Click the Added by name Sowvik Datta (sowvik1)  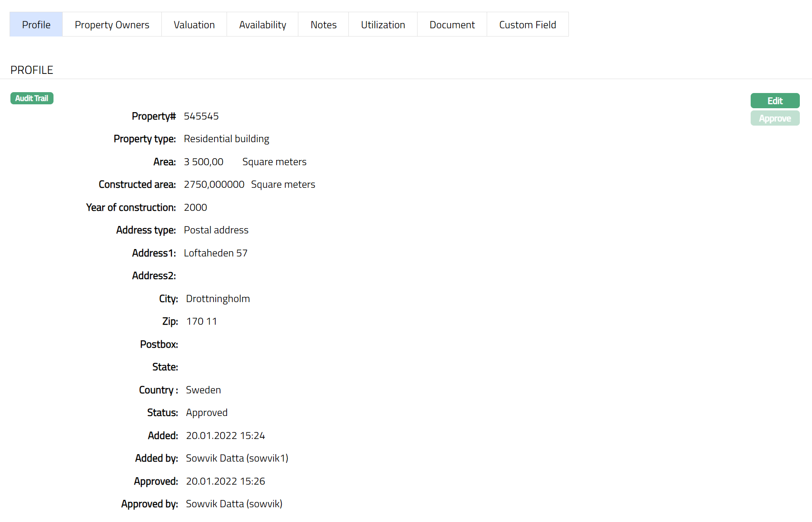coord(237,458)
